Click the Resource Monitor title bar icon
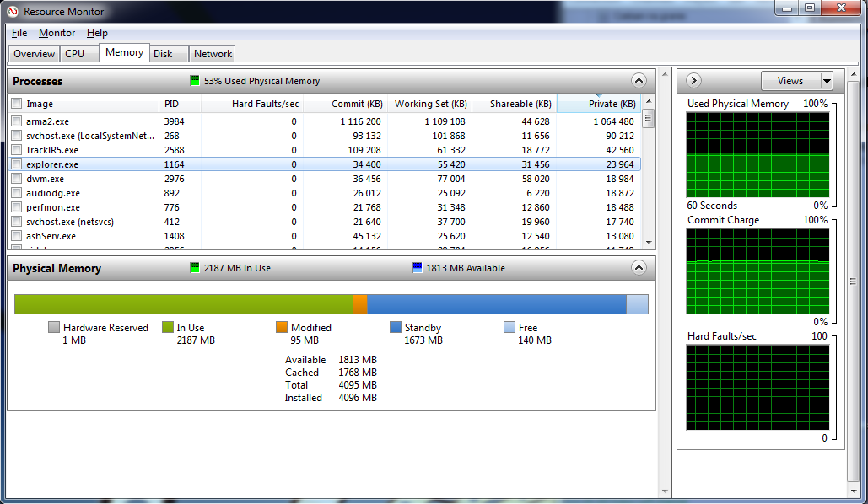 click(13, 11)
